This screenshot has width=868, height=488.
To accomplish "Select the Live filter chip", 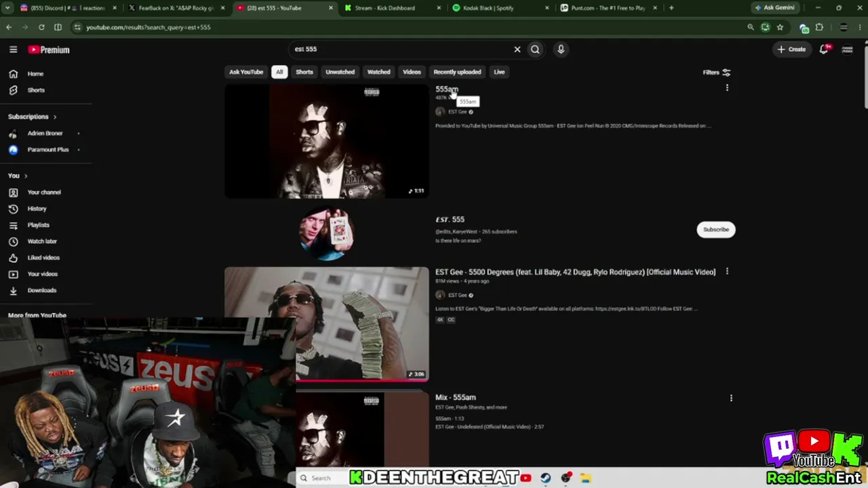I will pyautogui.click(x=499, y=72).
